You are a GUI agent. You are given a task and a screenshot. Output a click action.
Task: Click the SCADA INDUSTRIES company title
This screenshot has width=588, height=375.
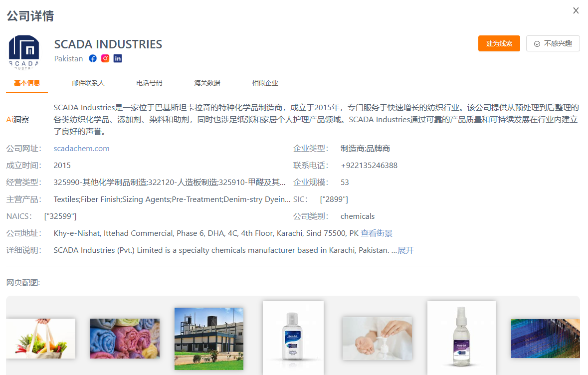(108, 44)
